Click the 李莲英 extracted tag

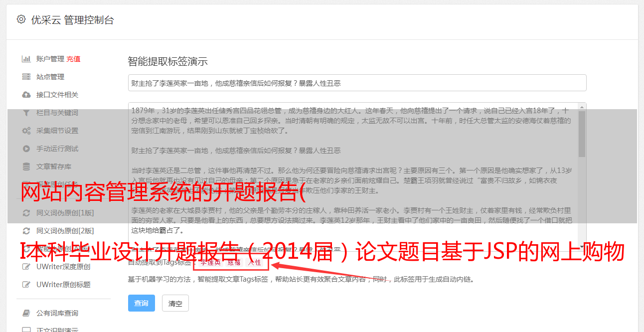click(210, 262)
